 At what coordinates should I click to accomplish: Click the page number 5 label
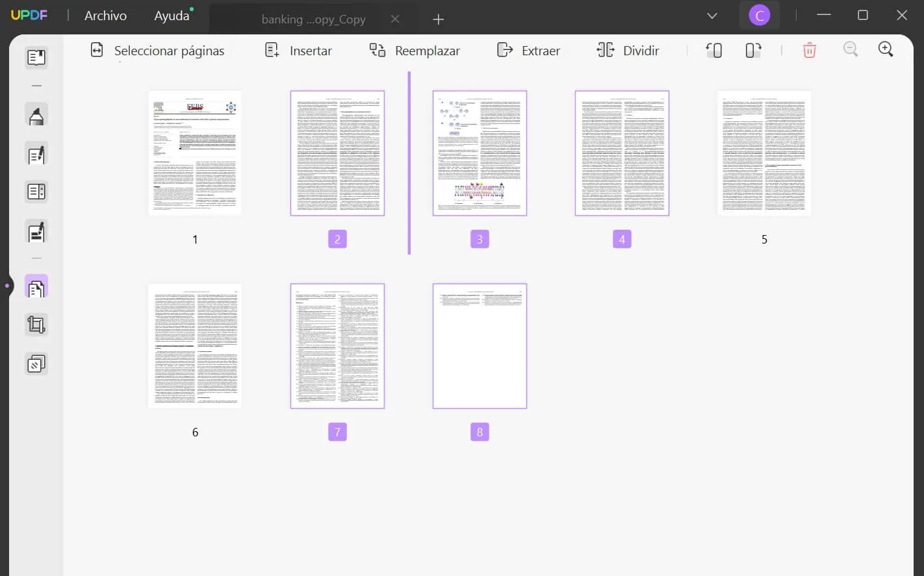[x=764, y=240]
